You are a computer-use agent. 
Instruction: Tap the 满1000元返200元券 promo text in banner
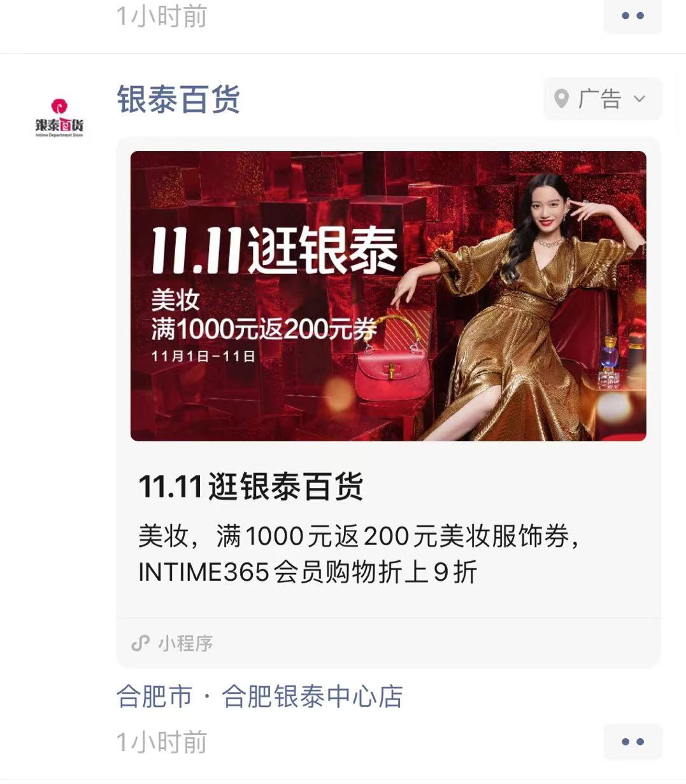click(264, 329)
